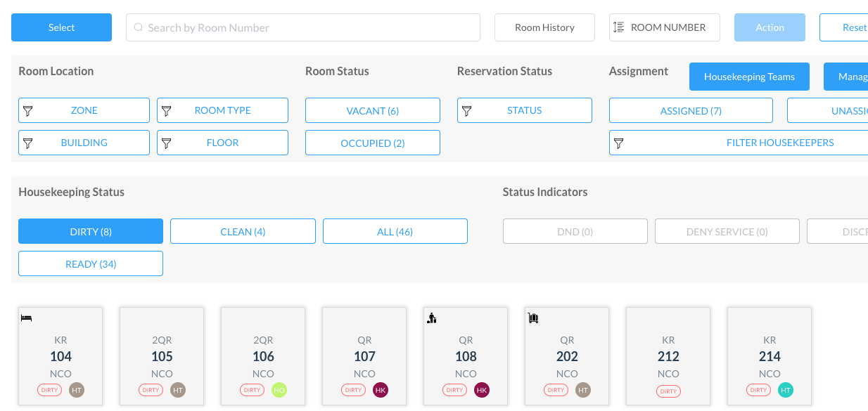This screenshot has height=411, width=868.
Task: Click the Housekeeping Teams button
Action: pos(749,77)
